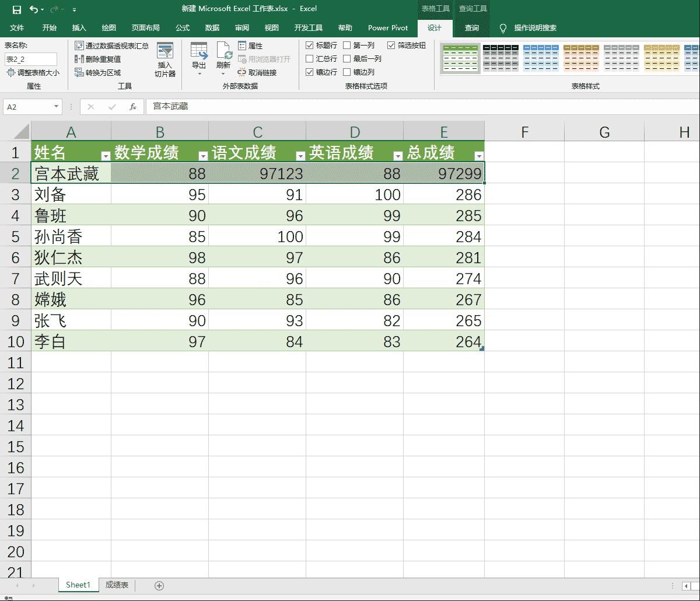
Task: Click 调整表格大小 button
Action: click(x=33, y=73)
